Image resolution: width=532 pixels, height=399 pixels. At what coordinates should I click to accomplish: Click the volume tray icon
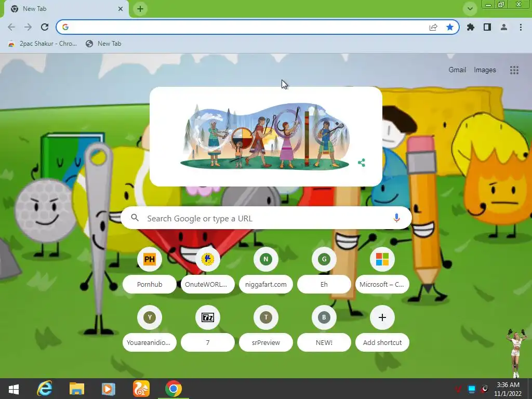coord(485,389)
